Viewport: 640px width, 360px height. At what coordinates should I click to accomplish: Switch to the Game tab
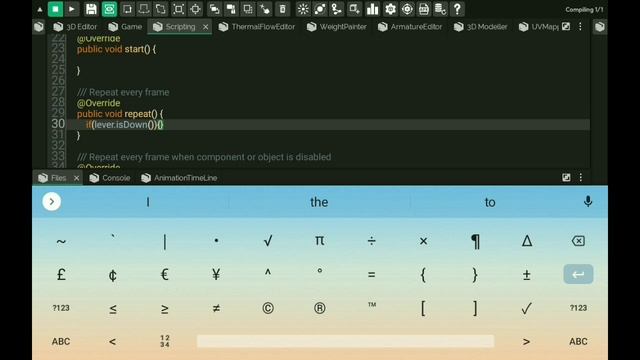tap(125, 27)
